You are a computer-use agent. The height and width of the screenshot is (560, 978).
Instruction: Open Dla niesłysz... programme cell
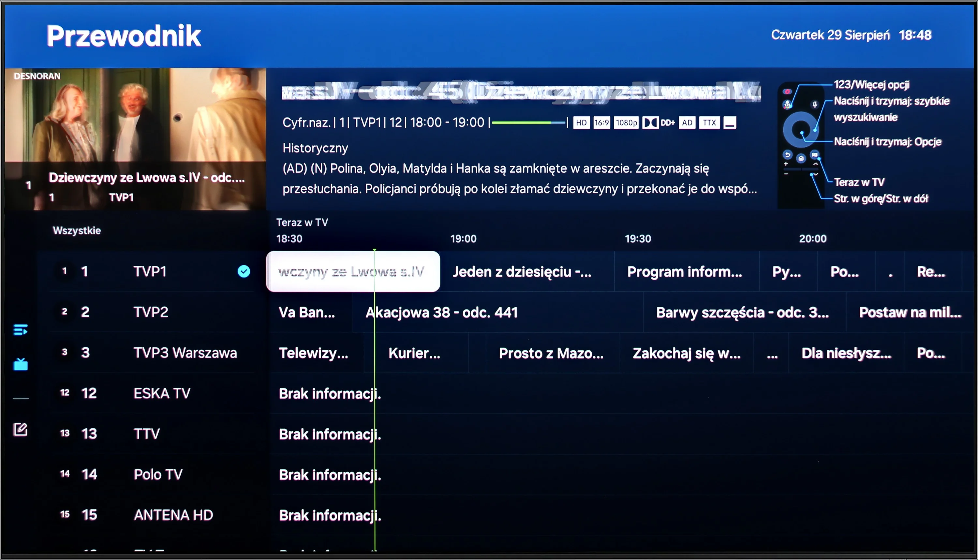click(x=846, y=353)
